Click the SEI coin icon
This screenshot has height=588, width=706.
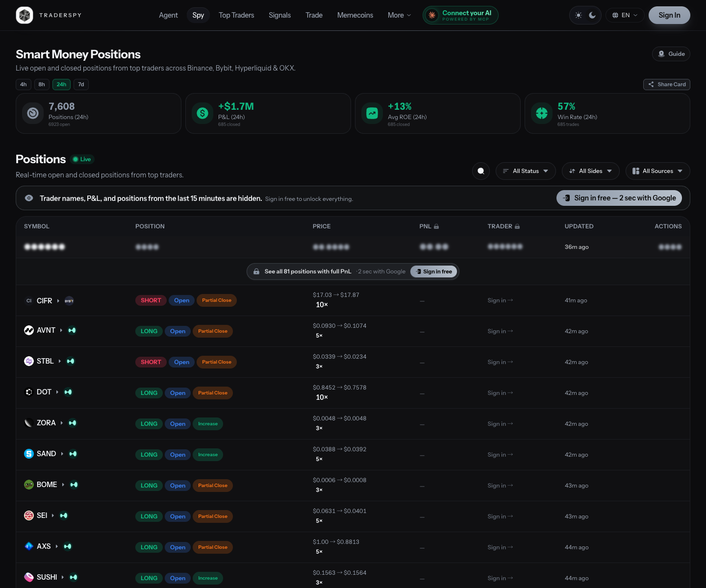coord(29,515)
